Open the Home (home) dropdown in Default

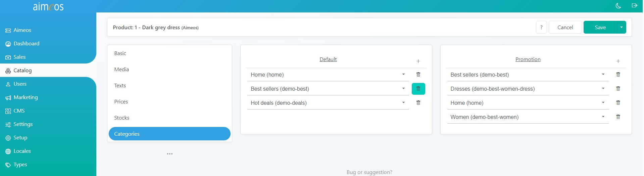tap(328, 75)
